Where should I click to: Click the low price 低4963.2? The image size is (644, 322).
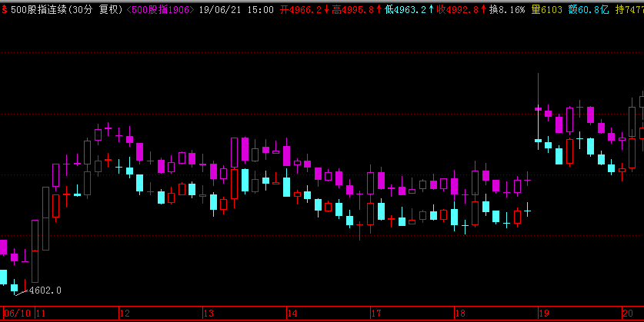[405, 10]
